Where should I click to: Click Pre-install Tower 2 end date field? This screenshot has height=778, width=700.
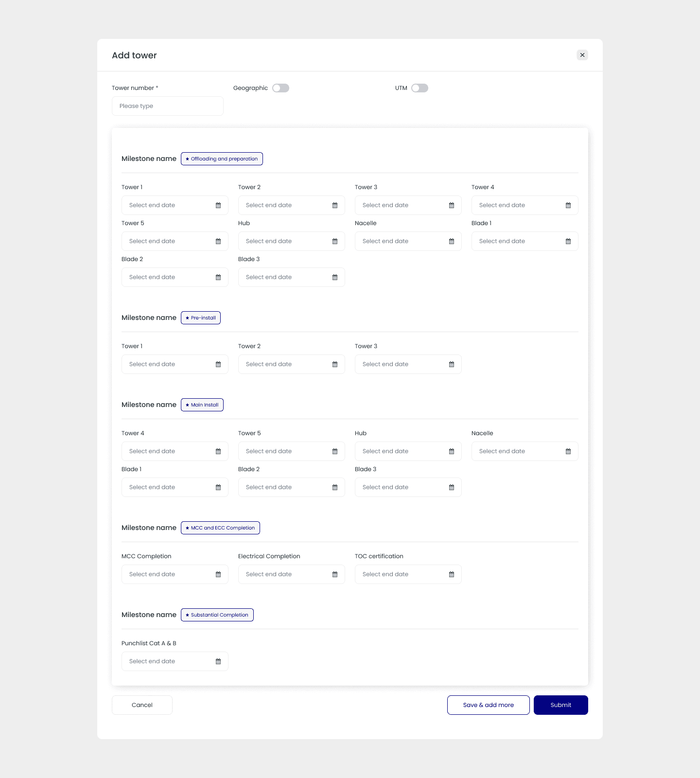point(292,364)
